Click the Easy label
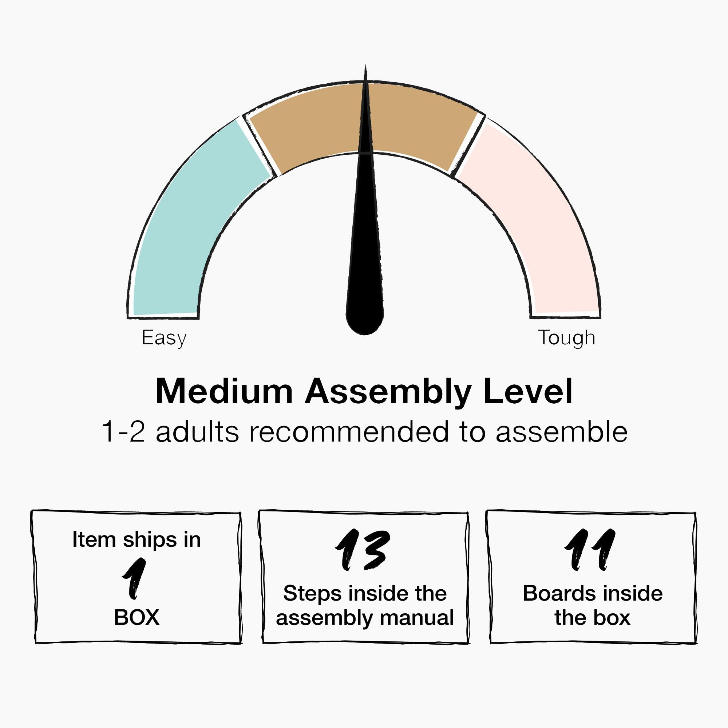728x728 pixels. pos(164,338)
